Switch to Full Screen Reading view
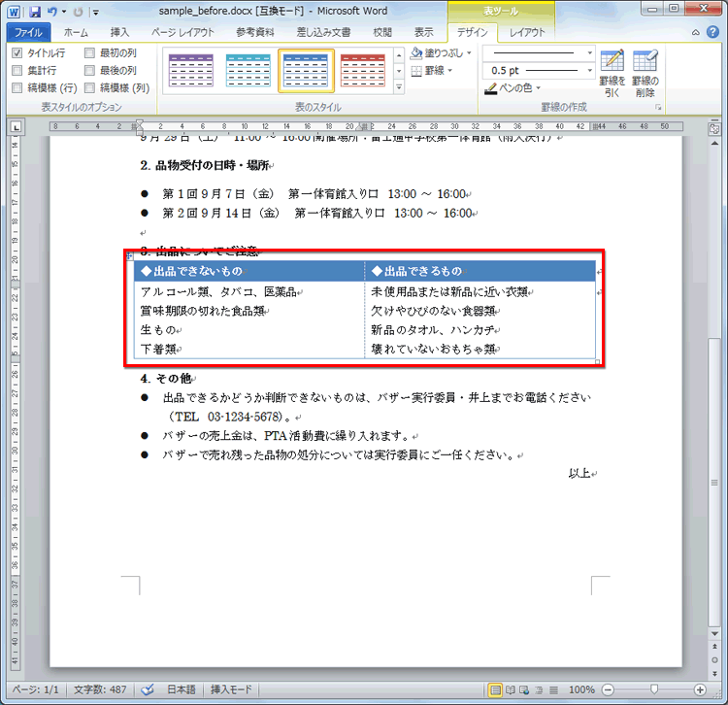 [511, 690]
